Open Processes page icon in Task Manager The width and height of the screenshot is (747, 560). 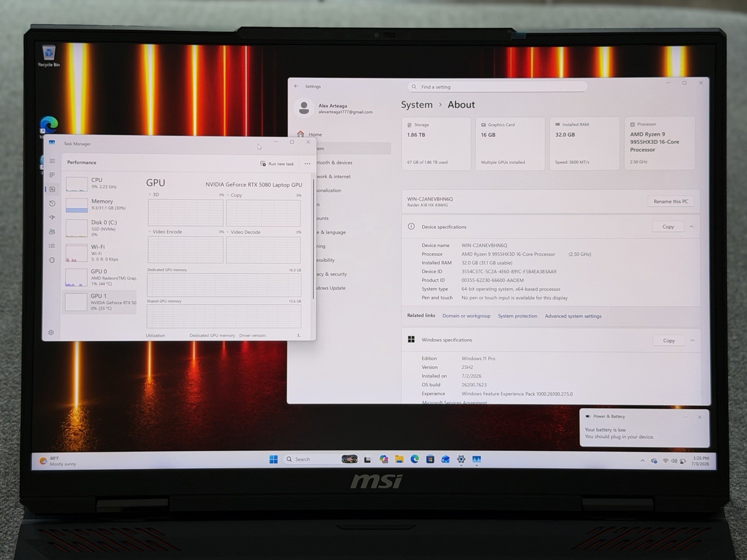pyautogui.click(x=52, y=175)
